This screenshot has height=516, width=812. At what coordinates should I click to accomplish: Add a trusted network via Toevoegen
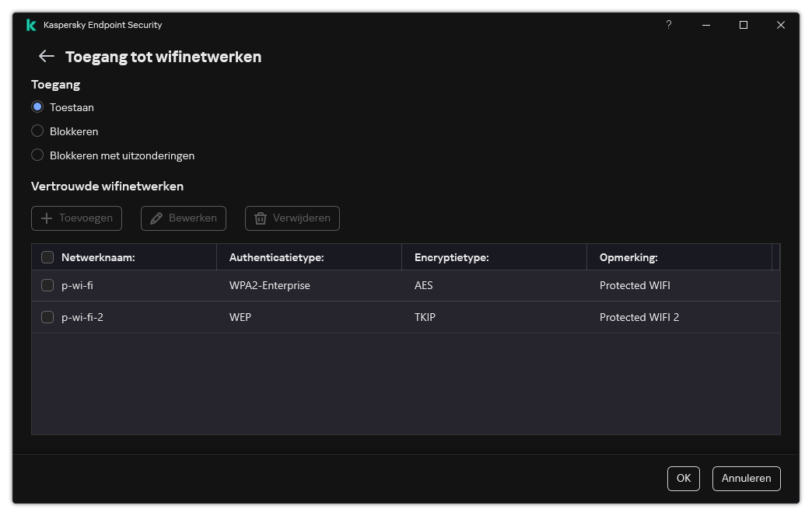(76, 218)
